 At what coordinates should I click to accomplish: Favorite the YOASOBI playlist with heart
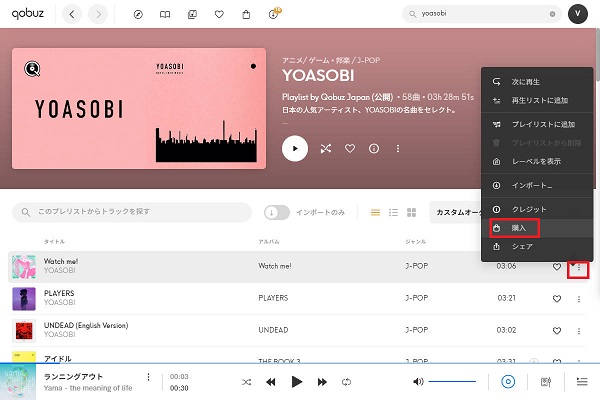point(350,148)
